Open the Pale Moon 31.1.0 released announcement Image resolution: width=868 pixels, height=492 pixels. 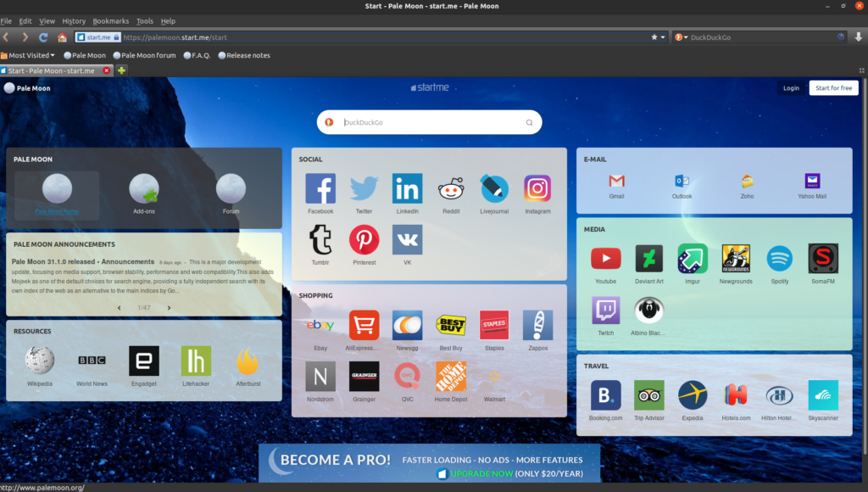tap(83, 261)
